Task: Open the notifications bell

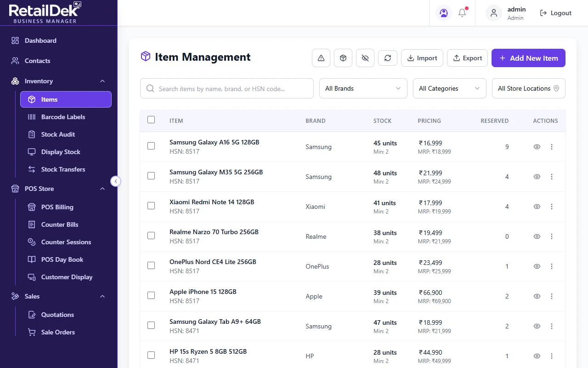Action: [462, 13]
